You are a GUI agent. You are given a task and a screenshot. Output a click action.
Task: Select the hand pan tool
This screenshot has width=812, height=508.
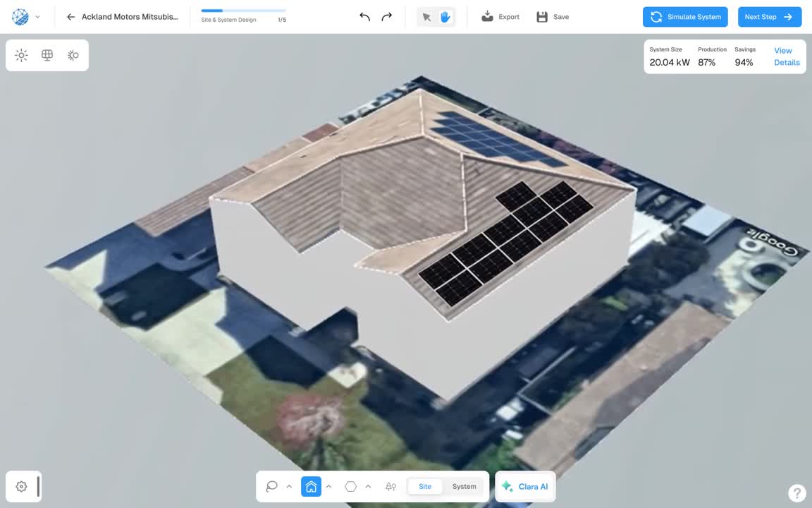click(445, 17)
